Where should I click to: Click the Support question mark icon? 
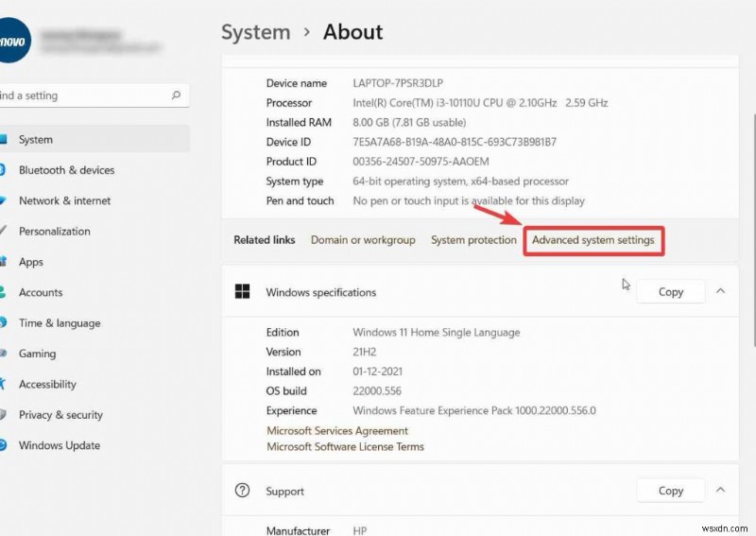click(243, 491)
